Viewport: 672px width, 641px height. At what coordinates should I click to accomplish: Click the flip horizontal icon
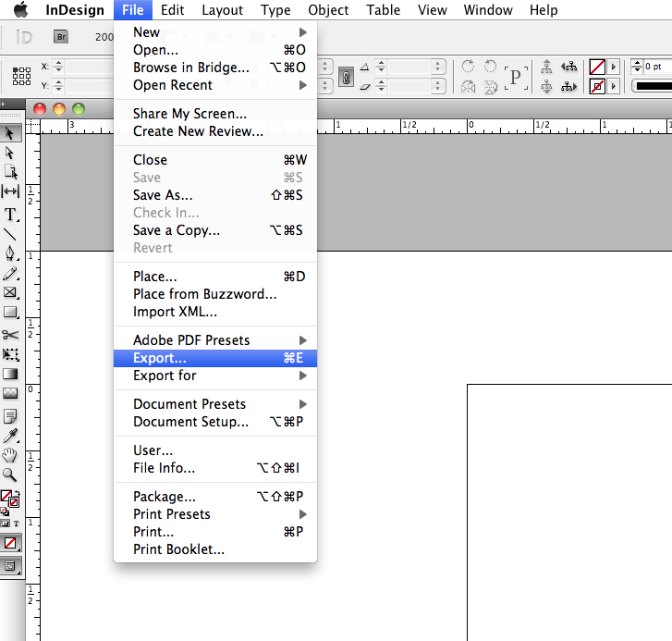(468, 87)
